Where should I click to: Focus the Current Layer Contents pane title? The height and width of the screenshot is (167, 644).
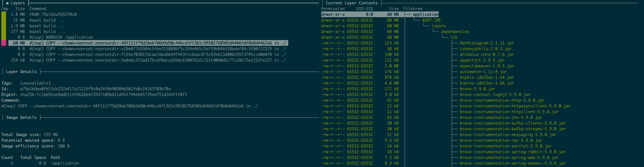tap(352, 3)
